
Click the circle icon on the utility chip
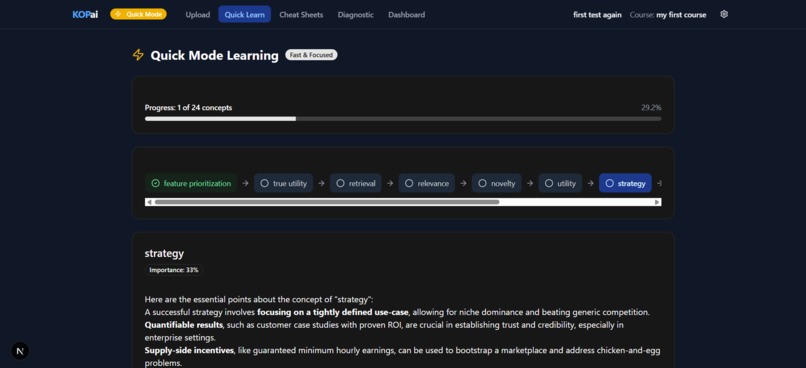pos(549,183)
